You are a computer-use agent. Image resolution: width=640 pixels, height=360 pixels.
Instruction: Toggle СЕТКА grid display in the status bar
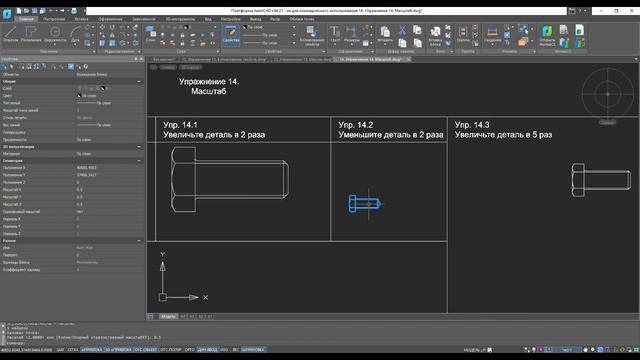(73, 350)
